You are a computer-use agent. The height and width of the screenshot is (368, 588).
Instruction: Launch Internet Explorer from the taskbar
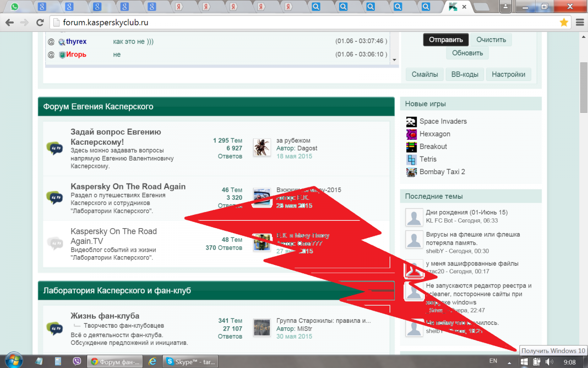coord(153,361)
